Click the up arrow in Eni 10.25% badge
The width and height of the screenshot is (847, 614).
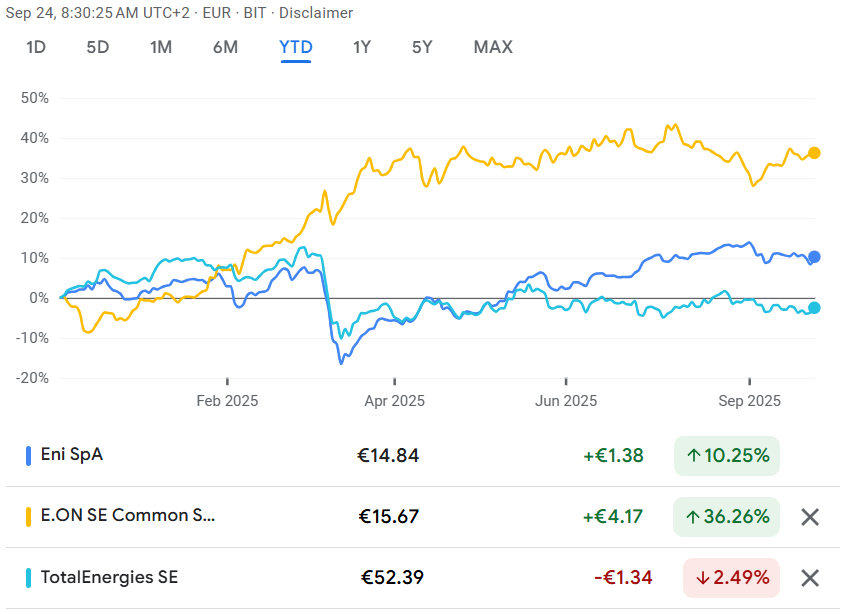click(693, 456)
